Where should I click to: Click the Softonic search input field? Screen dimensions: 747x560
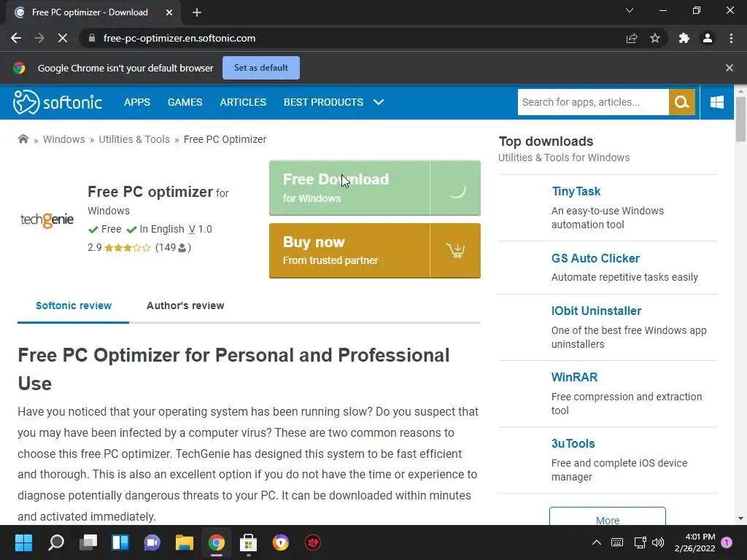pos(593,102)
